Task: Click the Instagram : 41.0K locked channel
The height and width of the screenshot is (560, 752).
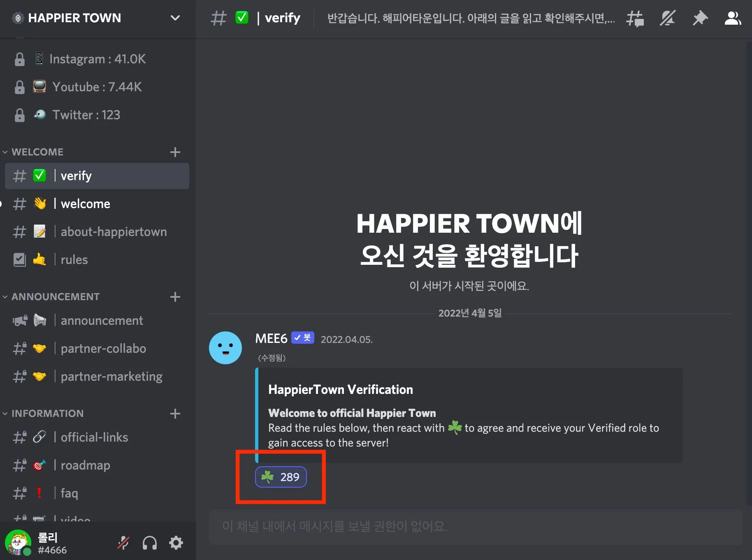Action: 97,59
